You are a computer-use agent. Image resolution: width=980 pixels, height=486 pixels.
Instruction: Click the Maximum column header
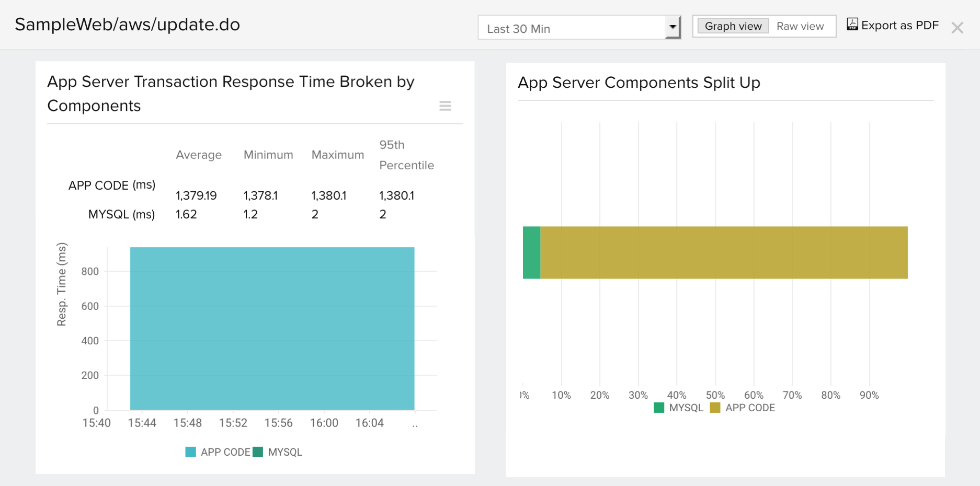click(x=337, y=155)
